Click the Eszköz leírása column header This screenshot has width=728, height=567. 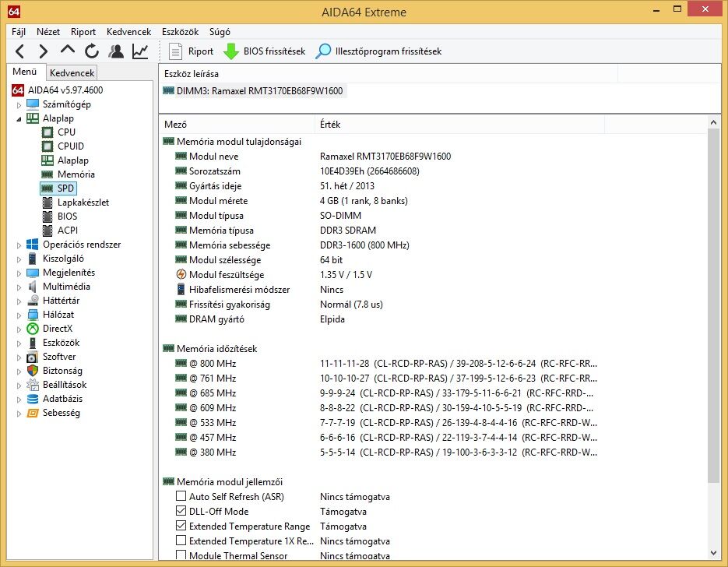click(x=389, y=73)
